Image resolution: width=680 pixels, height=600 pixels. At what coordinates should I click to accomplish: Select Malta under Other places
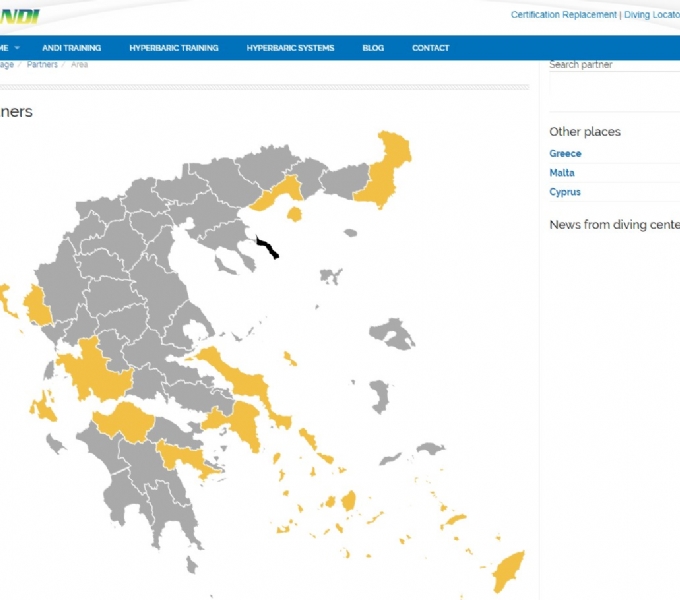(x=562, y=173)
